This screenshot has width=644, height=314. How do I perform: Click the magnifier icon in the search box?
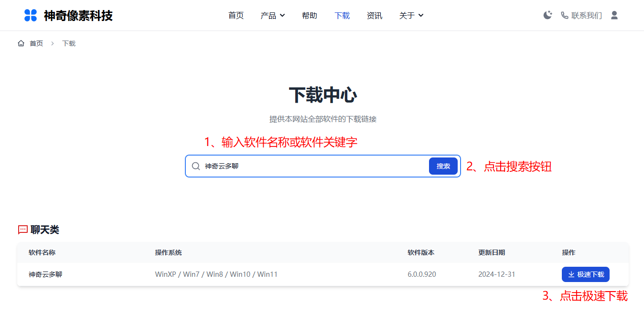(x=196, y=166)
